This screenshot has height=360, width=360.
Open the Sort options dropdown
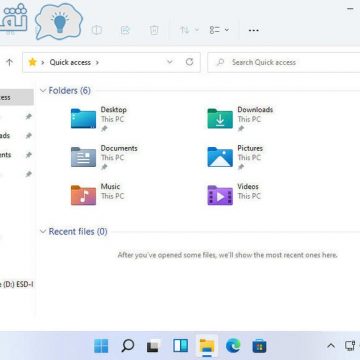tap(189, 30)
